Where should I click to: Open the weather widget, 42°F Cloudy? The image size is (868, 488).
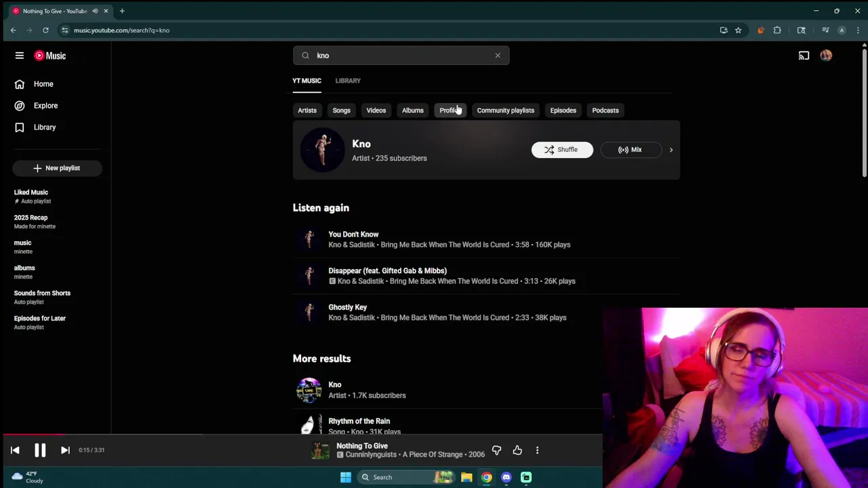coord(28,477)
